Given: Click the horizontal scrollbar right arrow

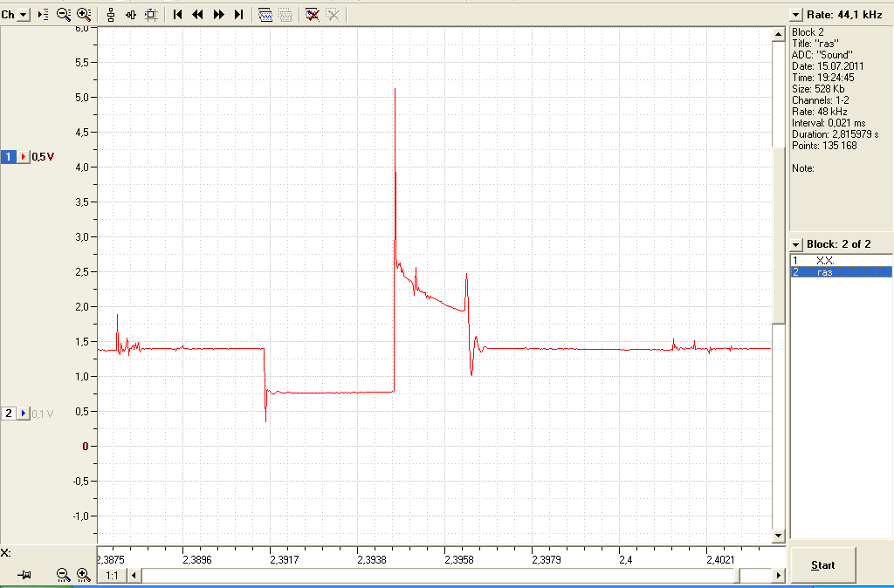Looking at the screenshot, I should click(x=778, y=576).
